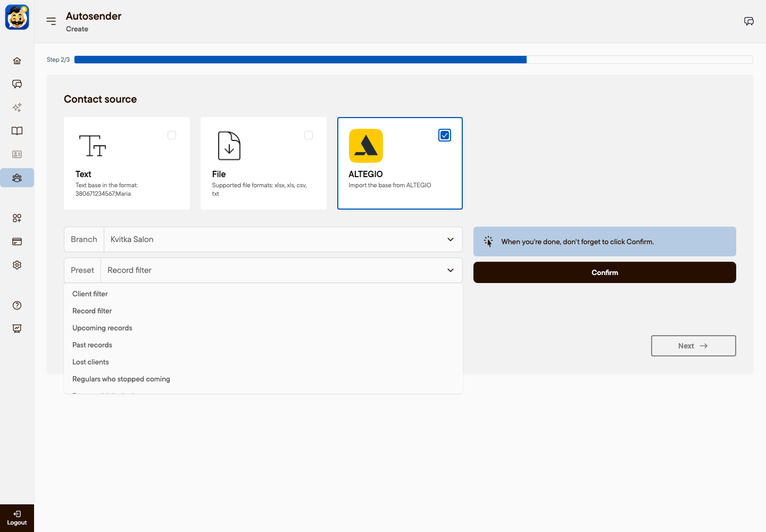Choose Upcoming records preset
766x532 pixels.
click(263, 328)
